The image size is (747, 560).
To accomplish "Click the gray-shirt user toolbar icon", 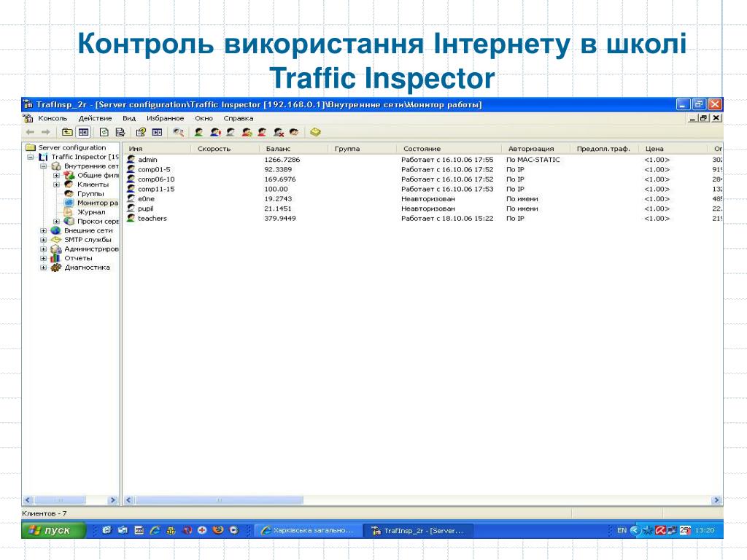I will [x=231, y=133].
